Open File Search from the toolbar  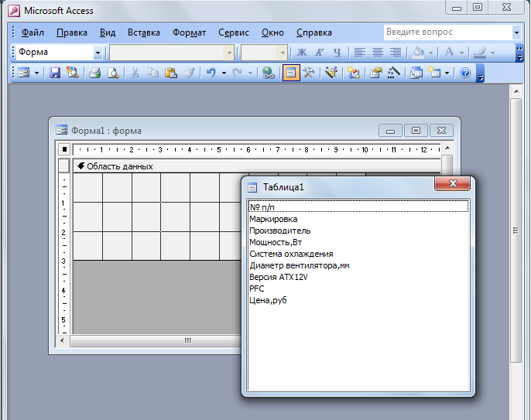[73, 73]
